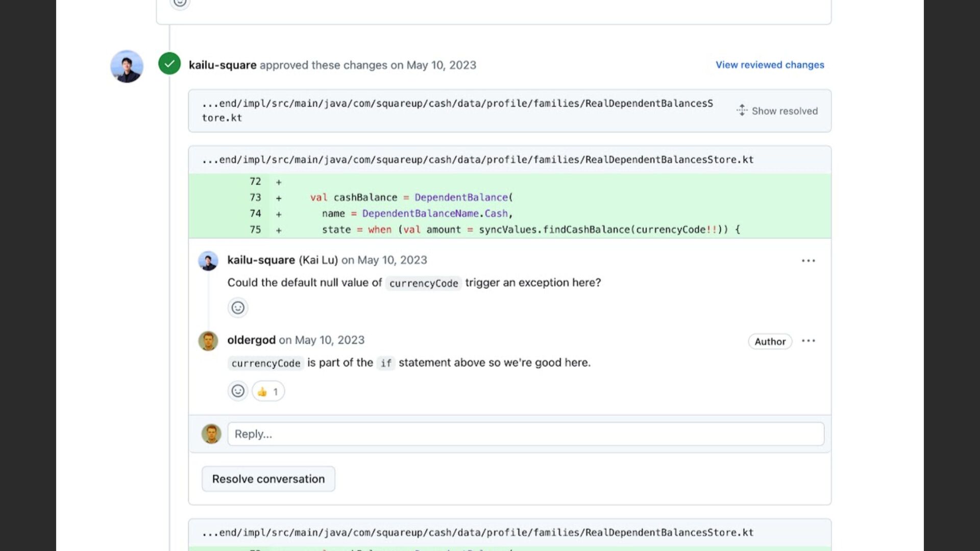Open kailu-square username in approval header

(223, 65)
